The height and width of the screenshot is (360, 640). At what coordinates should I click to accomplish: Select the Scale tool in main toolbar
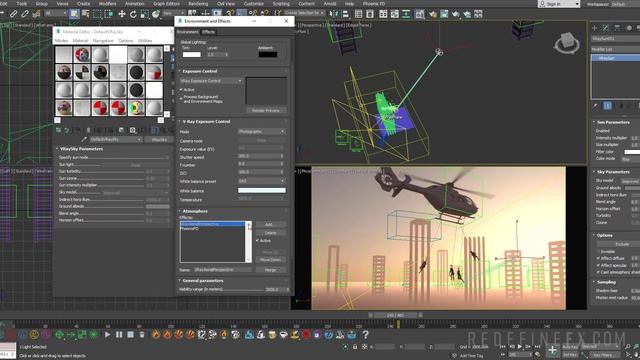click(x=144, y=14)
